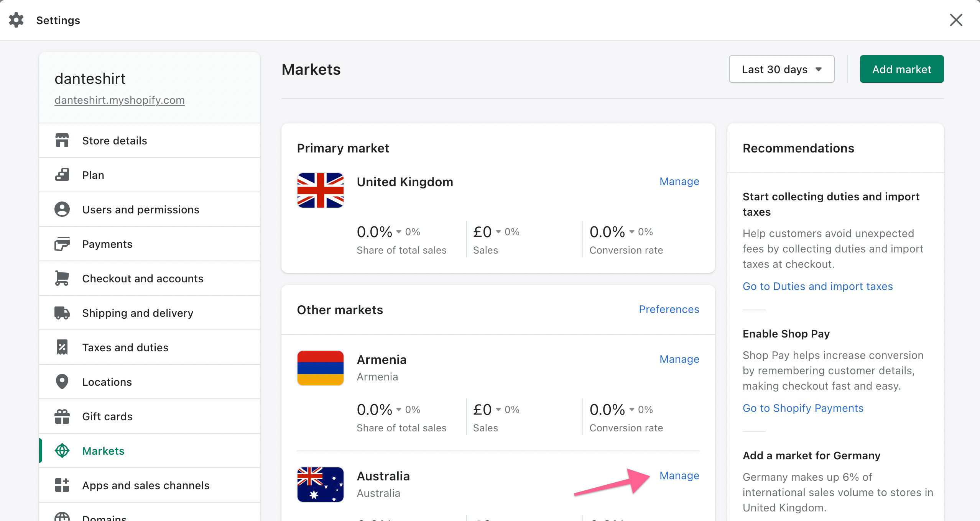Screen dimensions: 980x521
Task: Click the Armenia flag icon
Action: point(321,368)
